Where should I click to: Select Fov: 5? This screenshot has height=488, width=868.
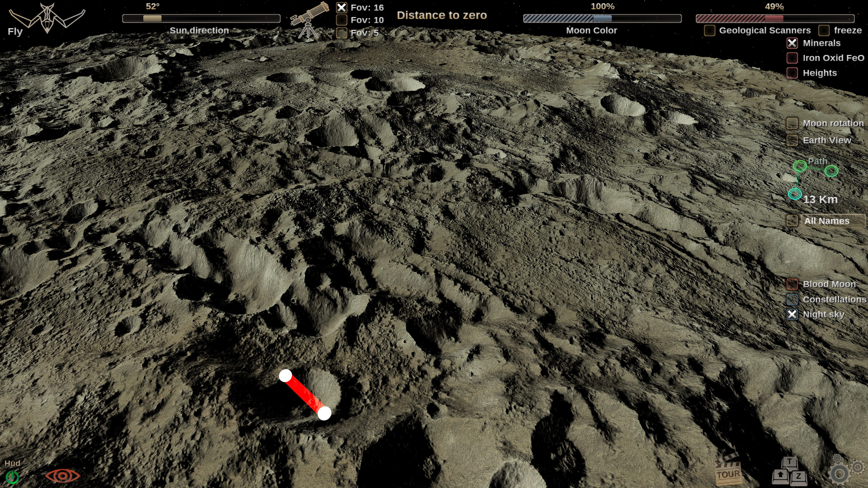point(341,33)
